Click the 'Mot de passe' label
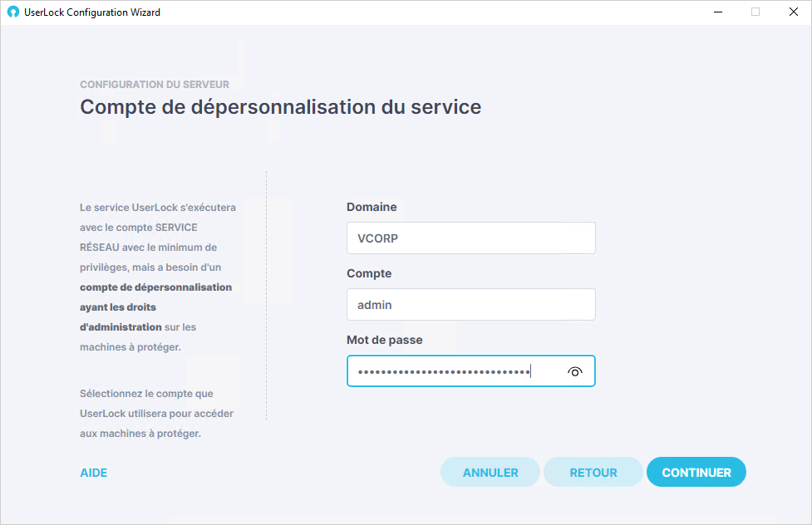Screen dimensions: 812x525 coord(385,340)
